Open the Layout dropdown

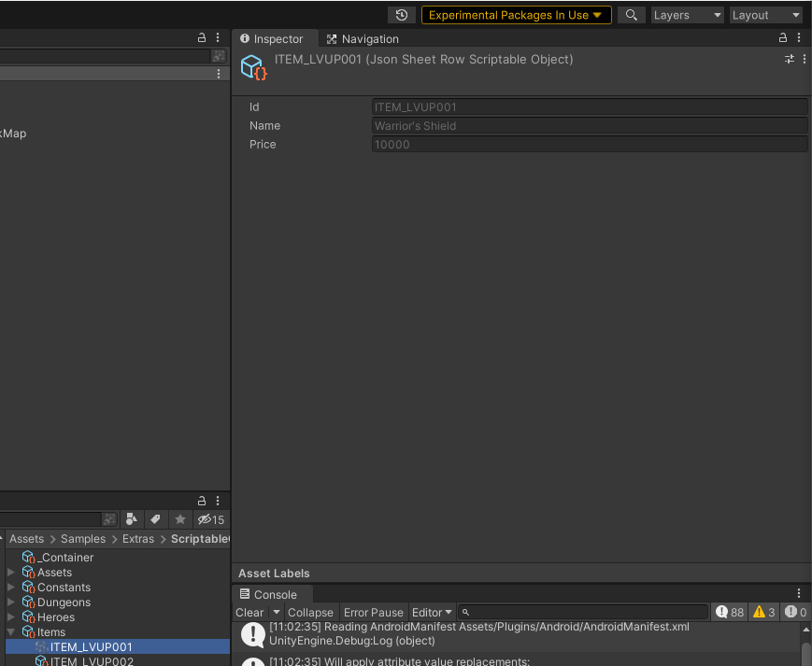pyautogui.click(x=766, y=15)
